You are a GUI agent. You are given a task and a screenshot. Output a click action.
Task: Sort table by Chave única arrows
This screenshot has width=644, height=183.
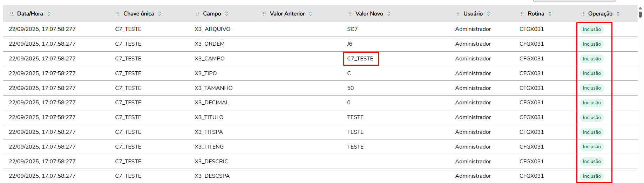160,14
